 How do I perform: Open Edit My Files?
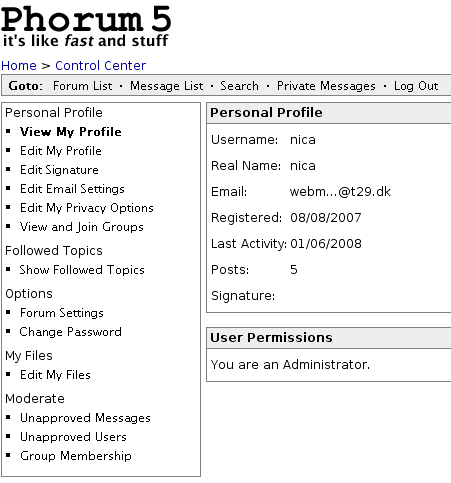pos(55,375)
